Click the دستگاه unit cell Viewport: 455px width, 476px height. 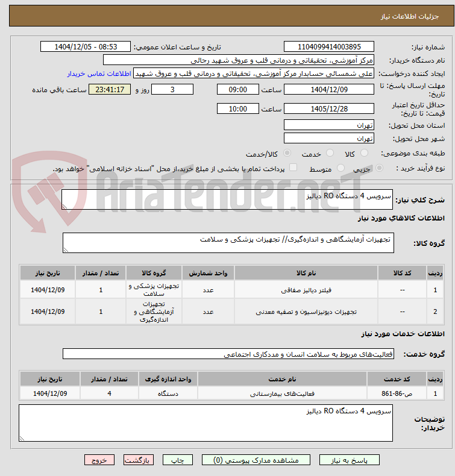click(168, 393)
